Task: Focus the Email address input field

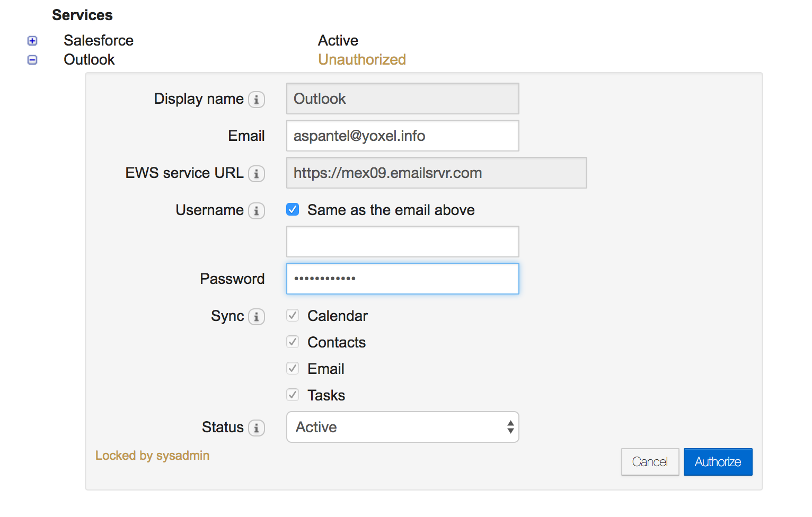Action: click(x=402, y=136)
